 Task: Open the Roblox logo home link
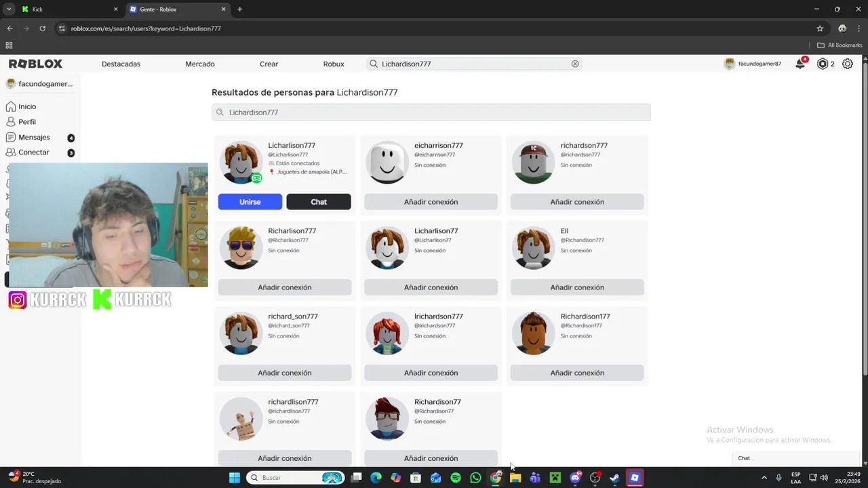pyautogui.click(x=35, y=64)
